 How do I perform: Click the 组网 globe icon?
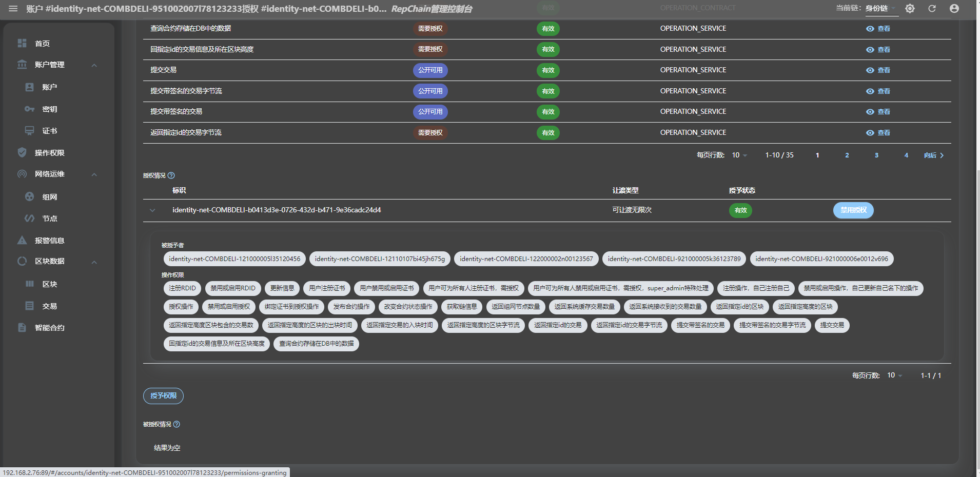coord(30,196)
